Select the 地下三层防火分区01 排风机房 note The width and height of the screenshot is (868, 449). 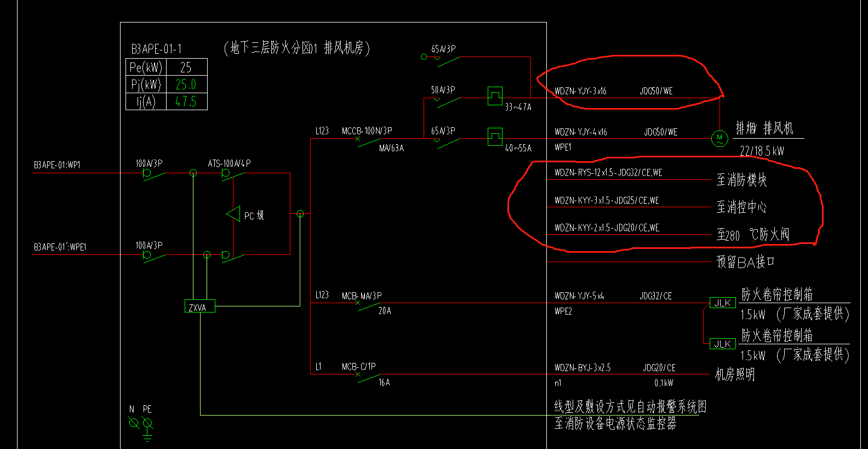297,48
